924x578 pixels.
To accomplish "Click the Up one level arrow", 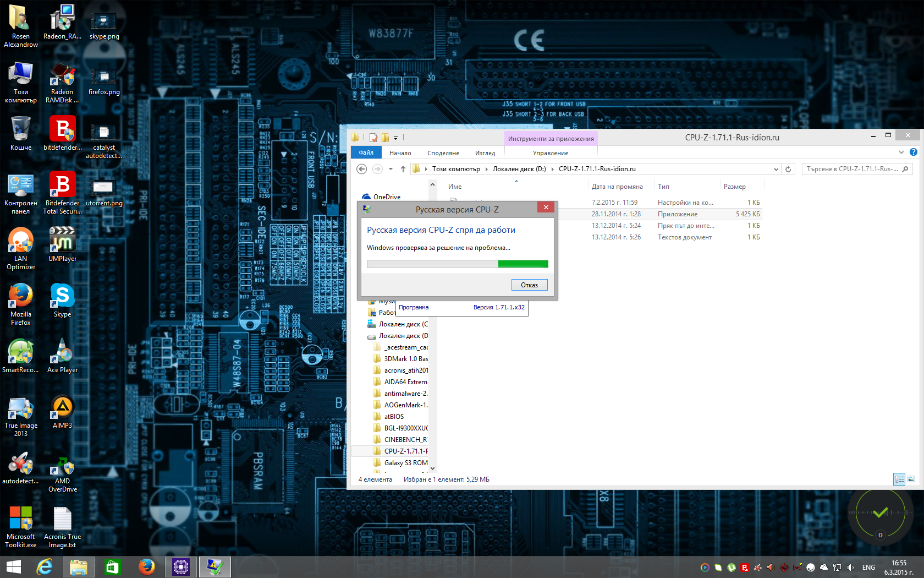I will [x=403, y=169].
